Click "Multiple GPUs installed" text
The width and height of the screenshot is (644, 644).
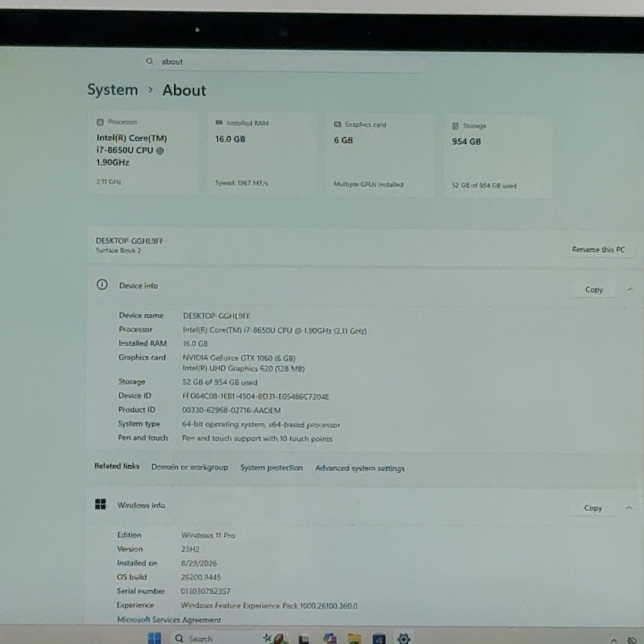tap(369, 184)
